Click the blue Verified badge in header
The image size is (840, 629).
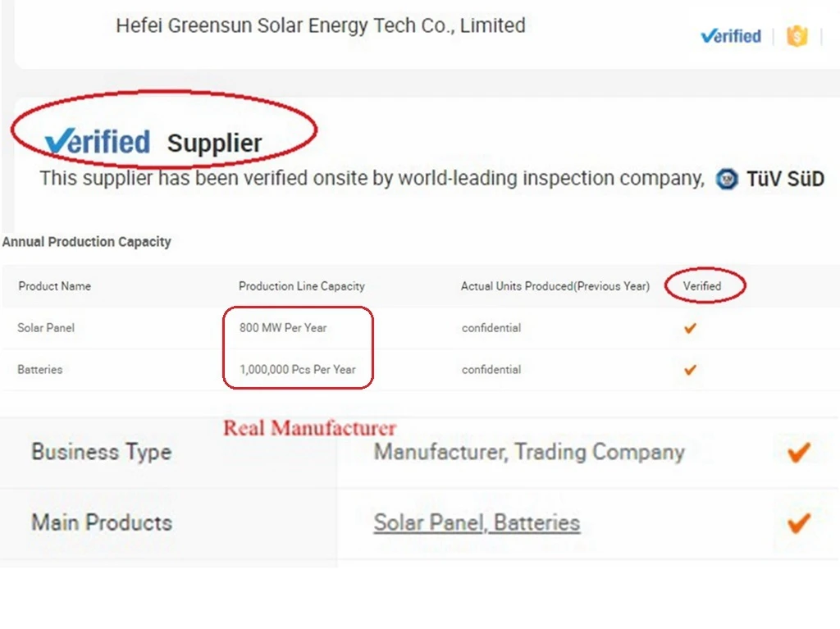click(x=731, y=36)
